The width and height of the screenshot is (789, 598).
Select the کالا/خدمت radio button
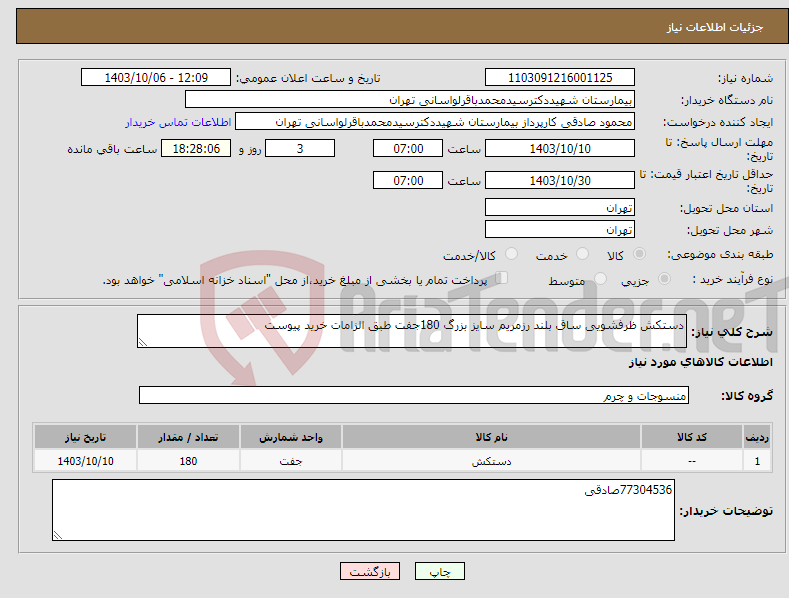pos(511,254)
